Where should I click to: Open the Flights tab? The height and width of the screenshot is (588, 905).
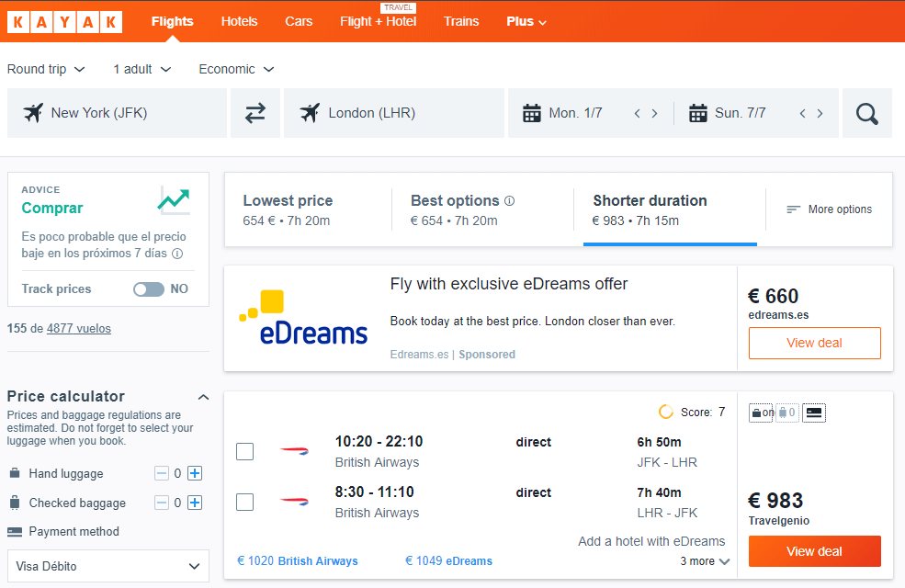pos(172,22)
